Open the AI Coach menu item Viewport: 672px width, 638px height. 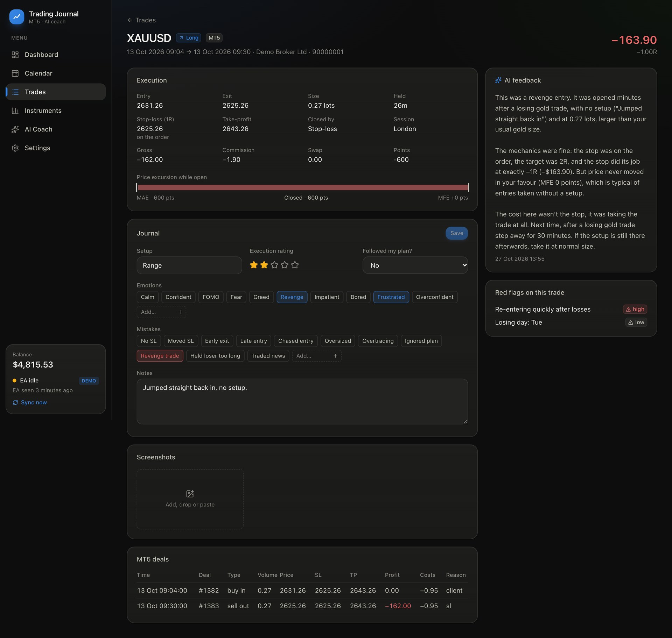[x=56, y=129]
